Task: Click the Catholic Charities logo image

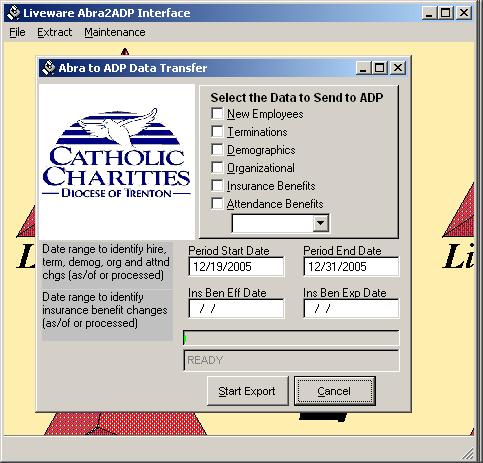Action: (x=117, y=162)
